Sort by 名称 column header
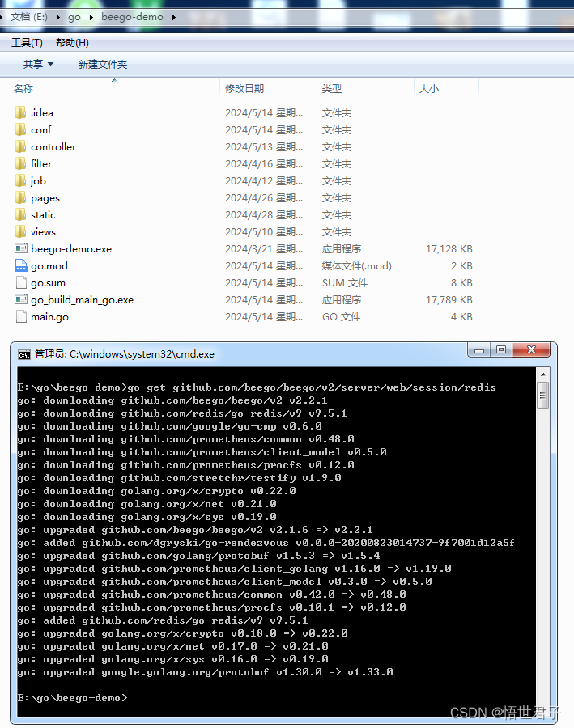 click(x=23, y=88)
